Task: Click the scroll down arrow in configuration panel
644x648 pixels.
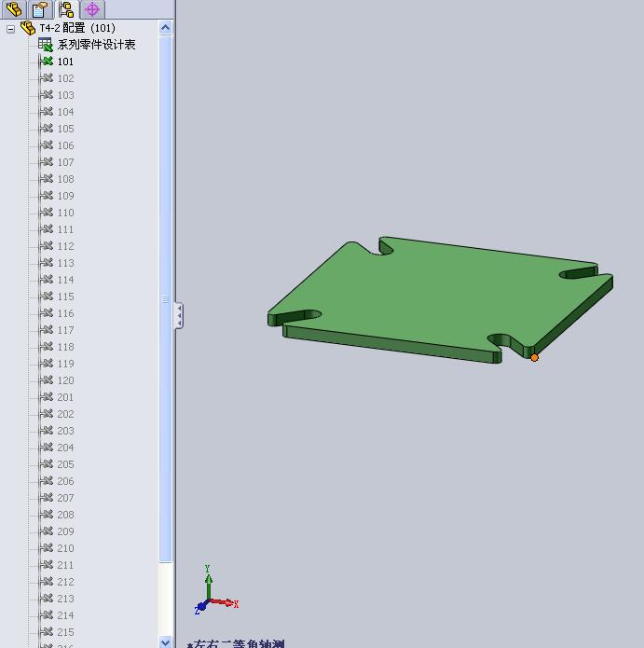Action: (x=165, y=642)
